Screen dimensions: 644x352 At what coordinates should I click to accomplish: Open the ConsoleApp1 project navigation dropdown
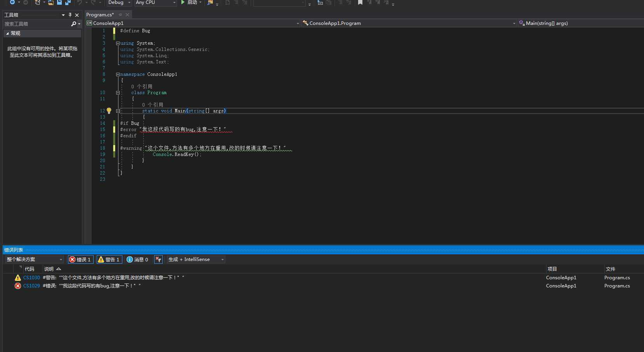(x=193, y=23)
